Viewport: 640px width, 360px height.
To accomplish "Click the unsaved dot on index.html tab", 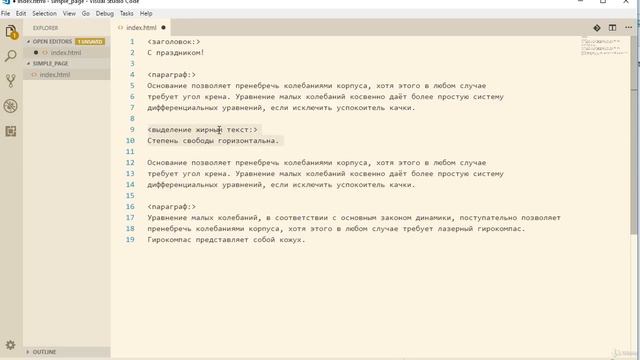I will [163, 28].
